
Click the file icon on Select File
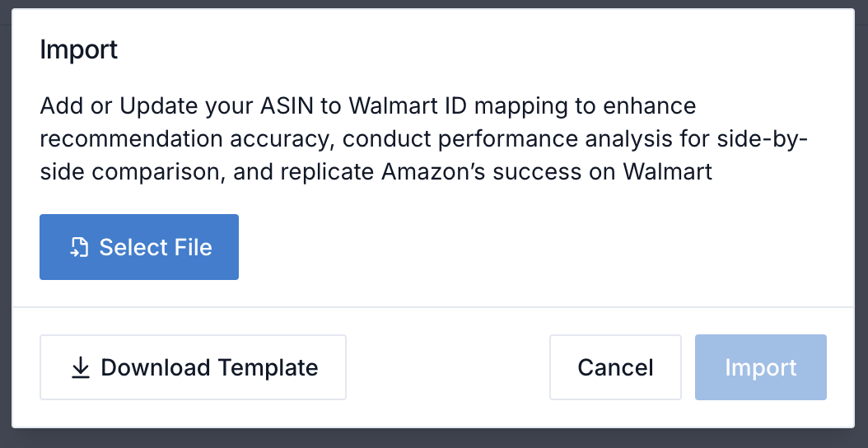click(x=79, y=248)
